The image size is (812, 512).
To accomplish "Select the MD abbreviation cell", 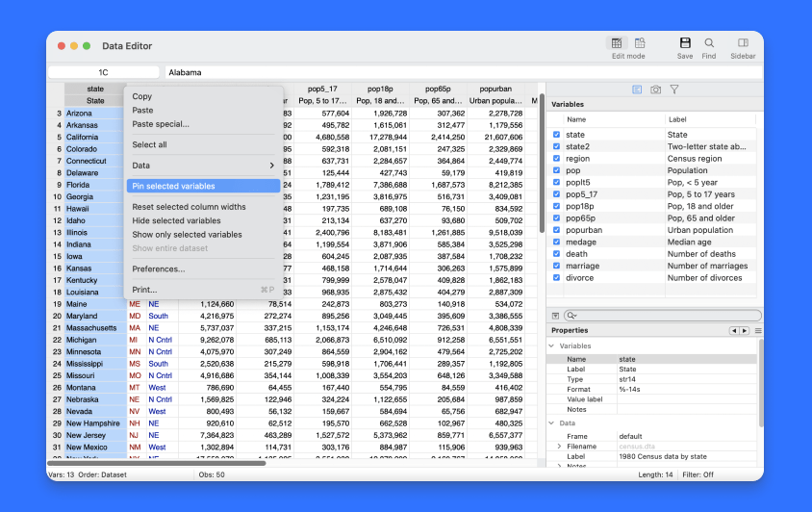I will (x=137, y=316).
